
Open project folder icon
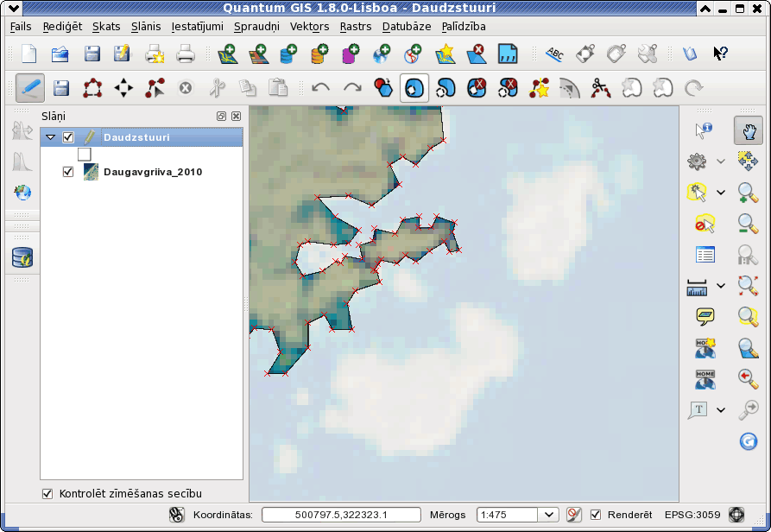[x=60, y=54]
